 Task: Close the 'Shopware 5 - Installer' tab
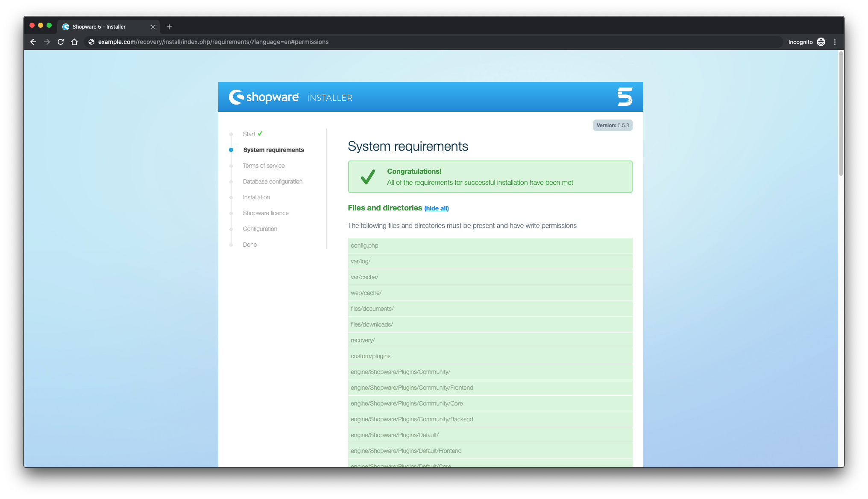[x=153, y=26]
